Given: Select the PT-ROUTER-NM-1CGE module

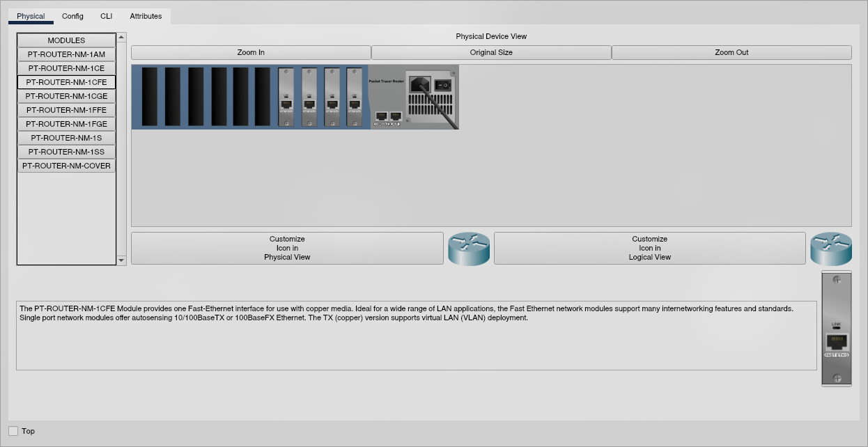Looking at the screenshot, I should pos(67,96).
